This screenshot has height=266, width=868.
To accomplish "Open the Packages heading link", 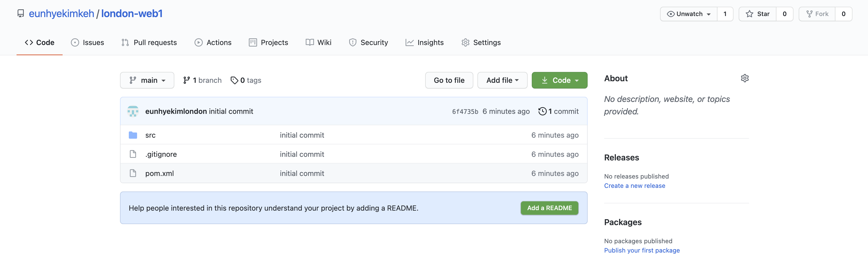I will [x=623, y=222].
